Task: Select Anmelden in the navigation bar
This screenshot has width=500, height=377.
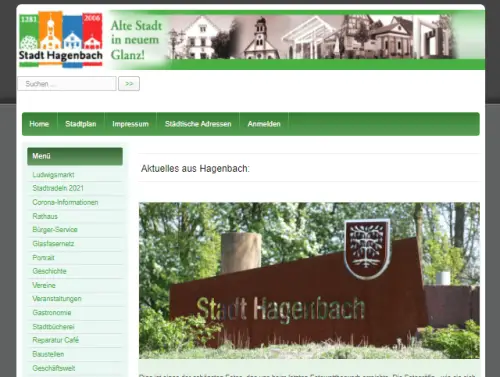Action: click(264, 124)
